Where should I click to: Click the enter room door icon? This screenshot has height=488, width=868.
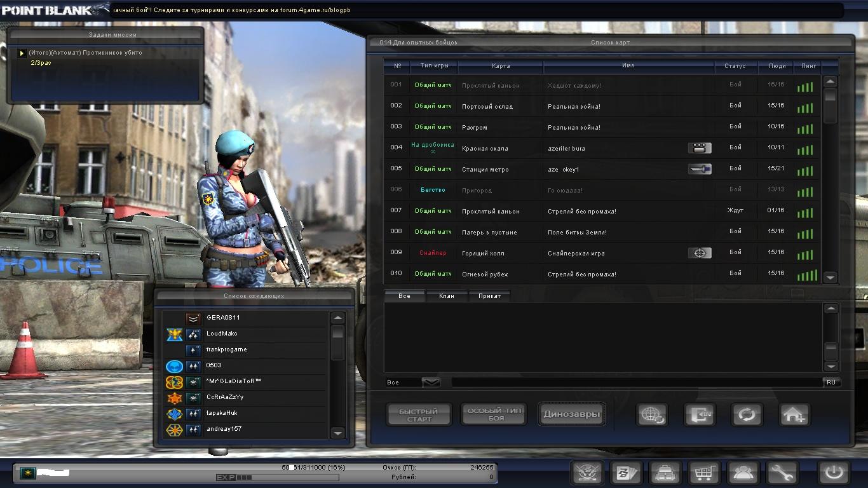click(700, 415)
